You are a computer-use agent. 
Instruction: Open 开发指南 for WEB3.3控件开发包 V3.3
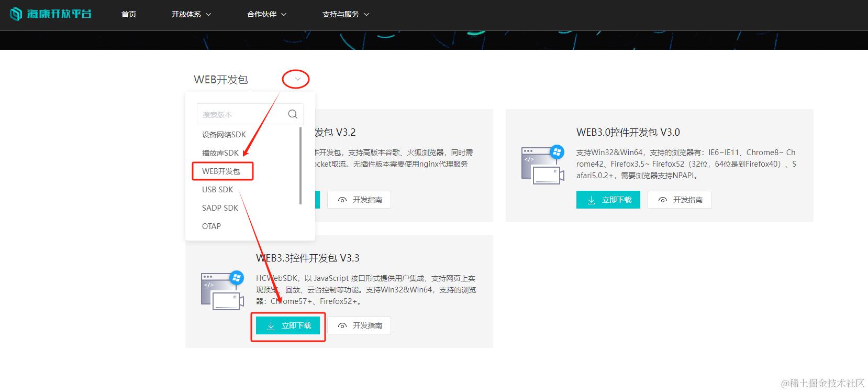coord(359,325)
